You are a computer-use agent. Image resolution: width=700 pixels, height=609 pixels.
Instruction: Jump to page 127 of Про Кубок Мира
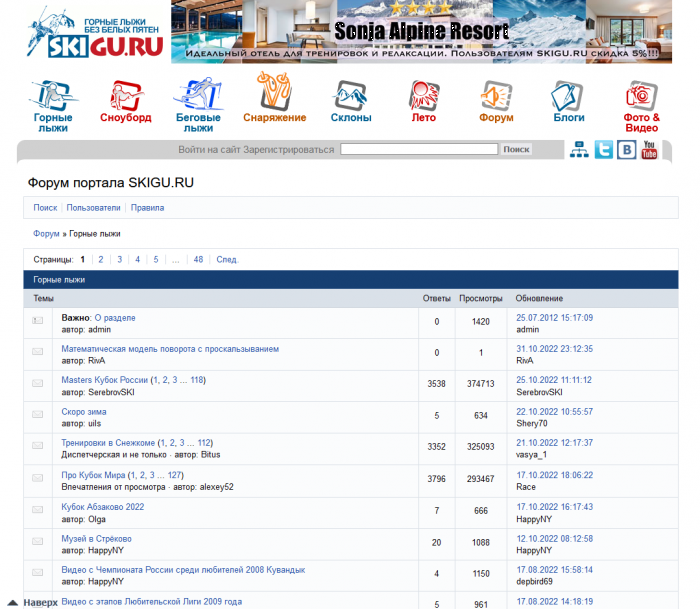pyautogui.click(x=175, y=475)
